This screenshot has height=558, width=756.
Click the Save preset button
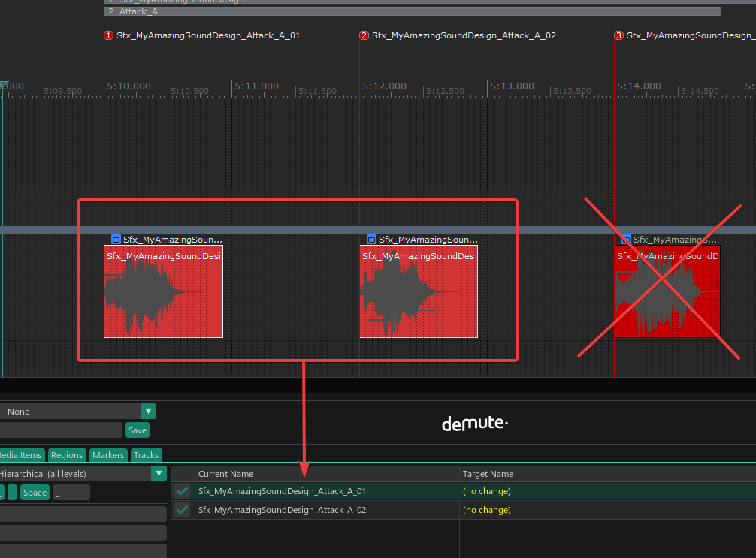[138, 430]
